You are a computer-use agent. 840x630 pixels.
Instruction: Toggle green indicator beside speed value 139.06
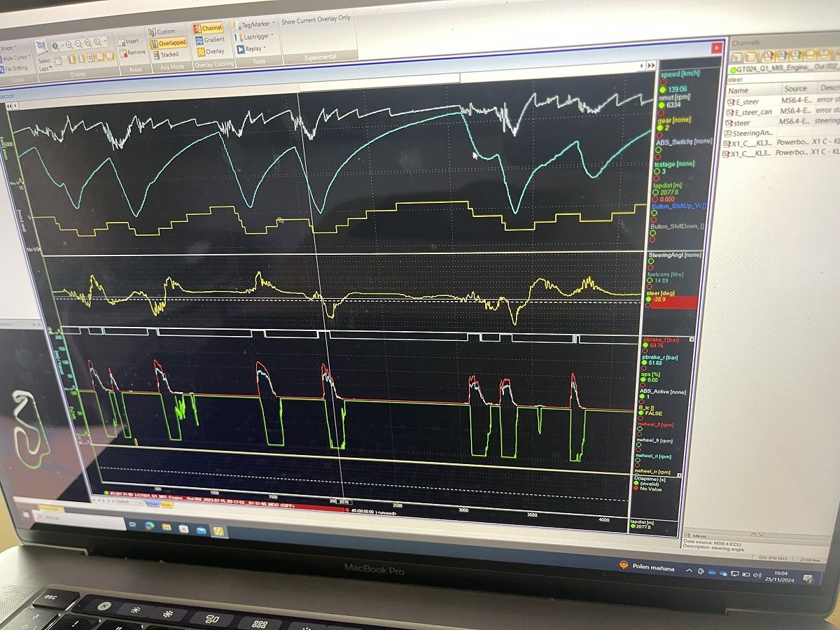pyautogui.click(x=664, y=89)
